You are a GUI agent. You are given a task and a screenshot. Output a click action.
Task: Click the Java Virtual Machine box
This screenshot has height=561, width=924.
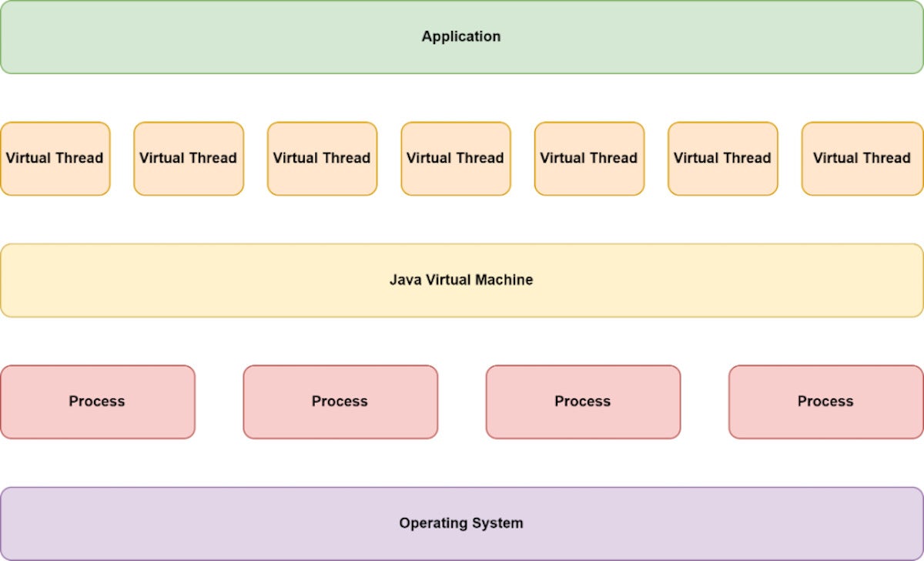461,280
